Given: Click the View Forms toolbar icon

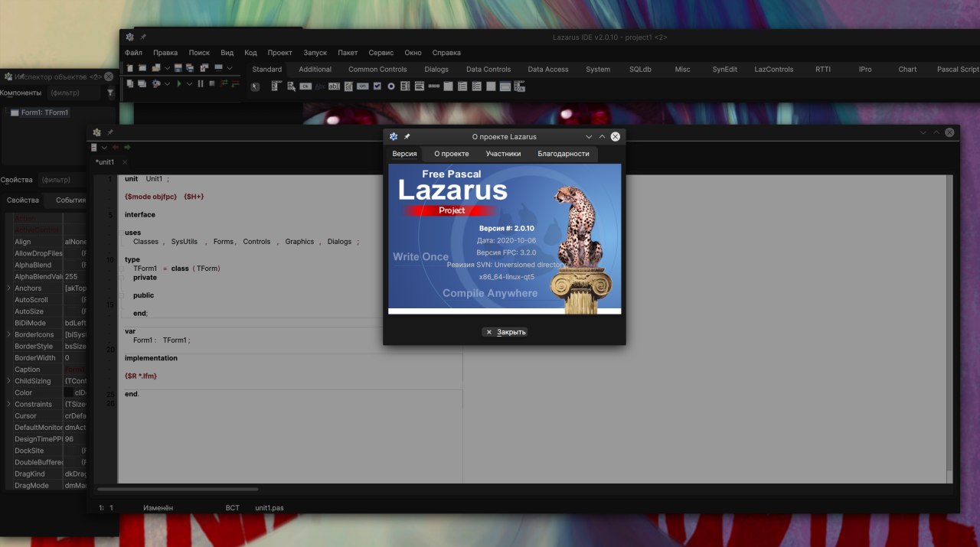Looking at the screenshot, I should coord(142,83).
